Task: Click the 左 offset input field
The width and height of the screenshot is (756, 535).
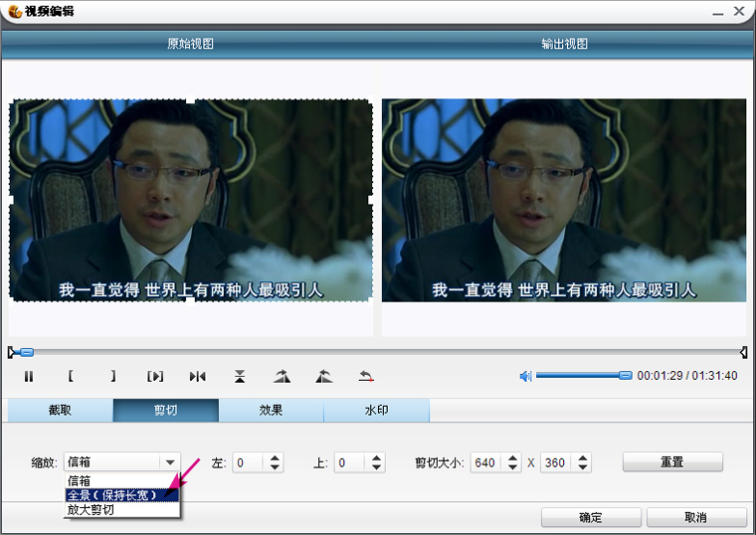Action: tap(249, 462)
